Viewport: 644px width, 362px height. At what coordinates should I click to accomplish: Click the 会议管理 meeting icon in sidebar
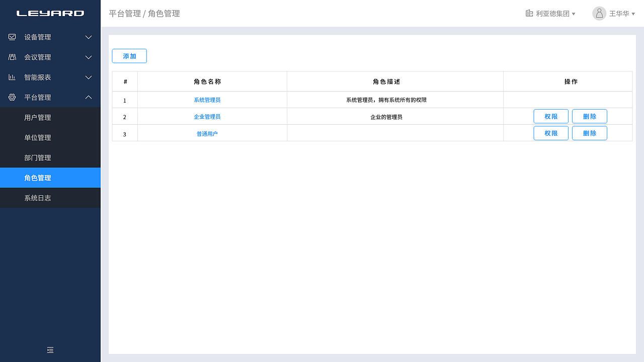point(12,57)
